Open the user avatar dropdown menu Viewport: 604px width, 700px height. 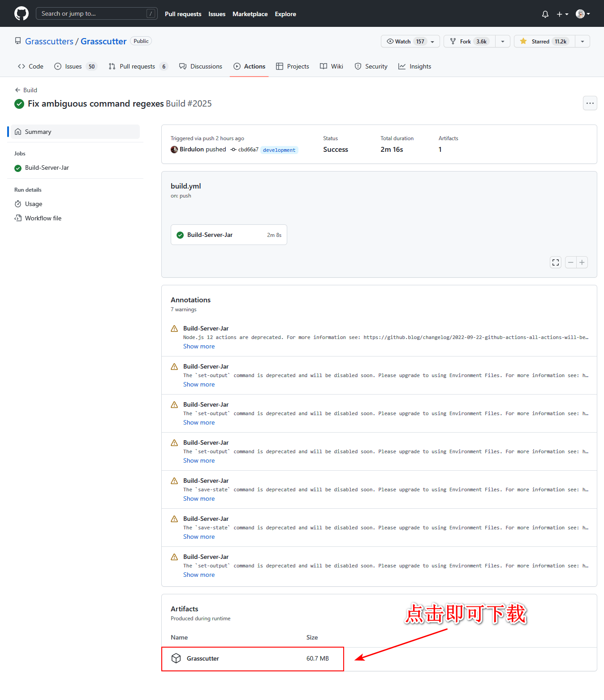[582, 14]
